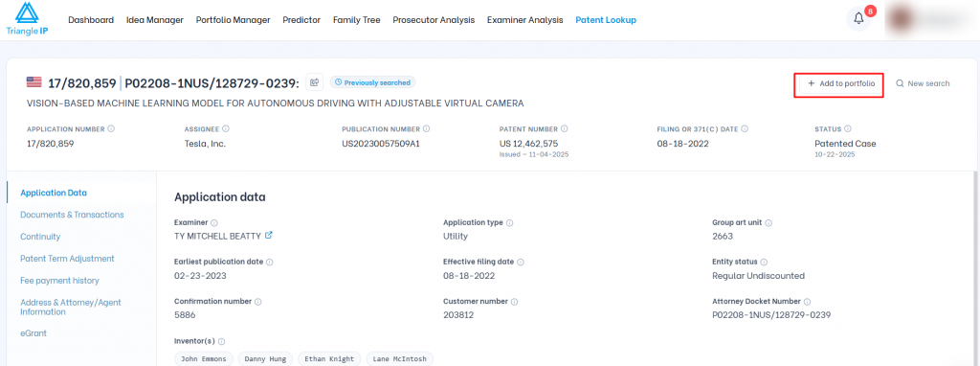
Task: Click the patent title text
Action: pos(275,103)
